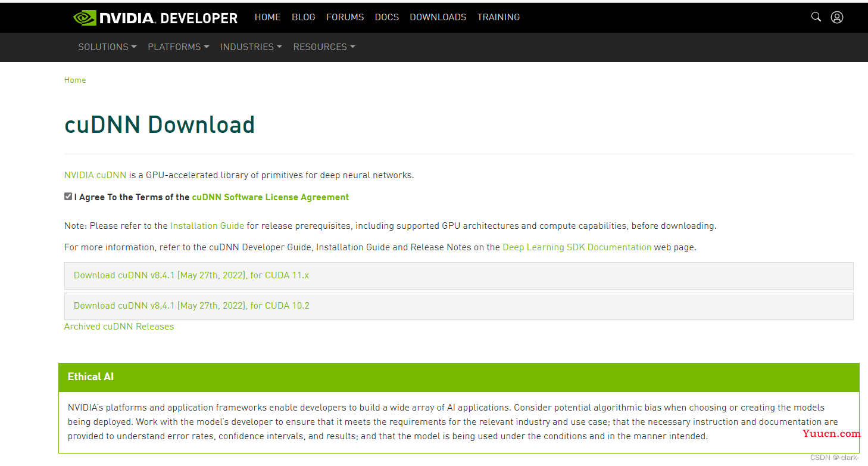Click the Home breadcrumb link
Viewport: 868px width, 466px height.
(x=75, y=80)
